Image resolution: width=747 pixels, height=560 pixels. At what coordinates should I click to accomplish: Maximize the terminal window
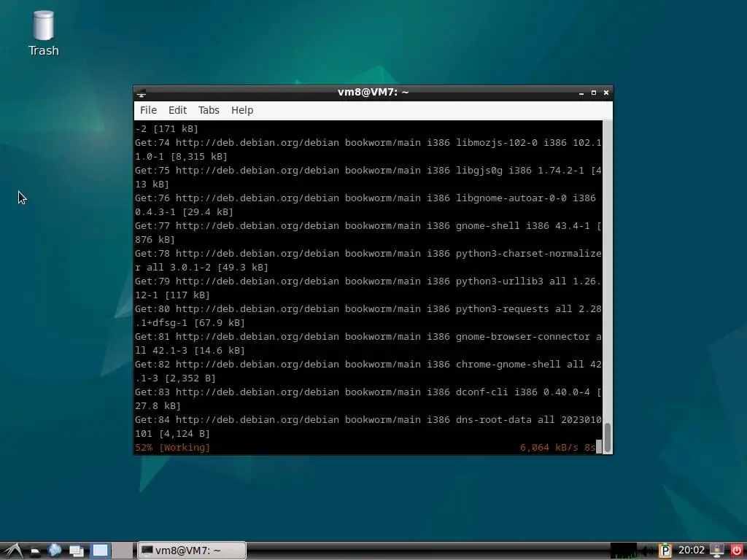[594, 93]
